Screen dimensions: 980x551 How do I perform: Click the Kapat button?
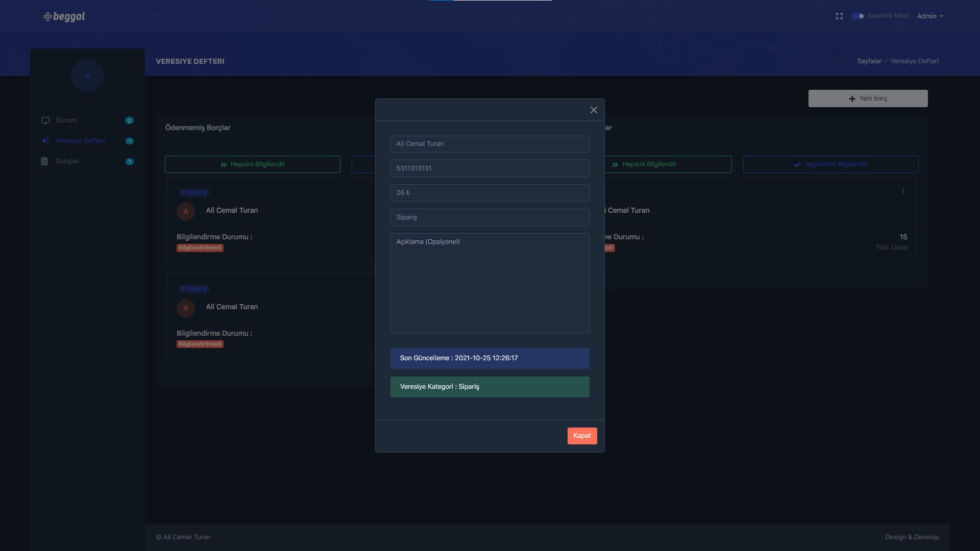tap(582, 436)
